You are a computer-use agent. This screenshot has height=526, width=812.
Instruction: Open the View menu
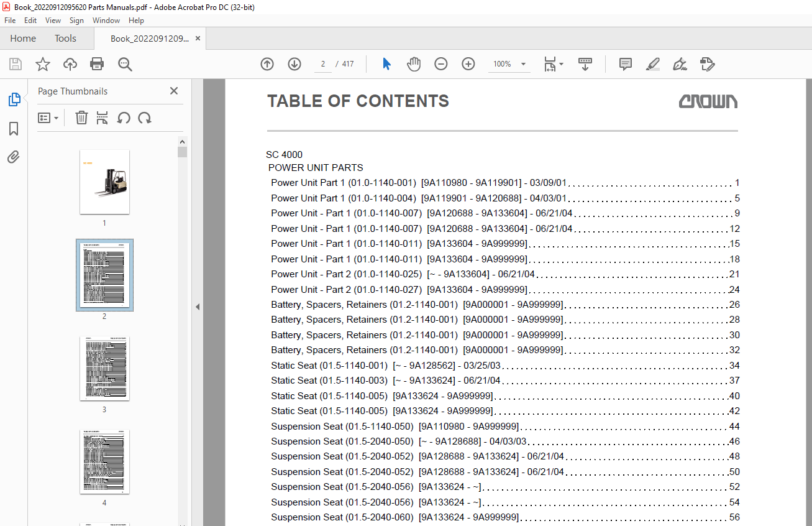coord(53,21)
